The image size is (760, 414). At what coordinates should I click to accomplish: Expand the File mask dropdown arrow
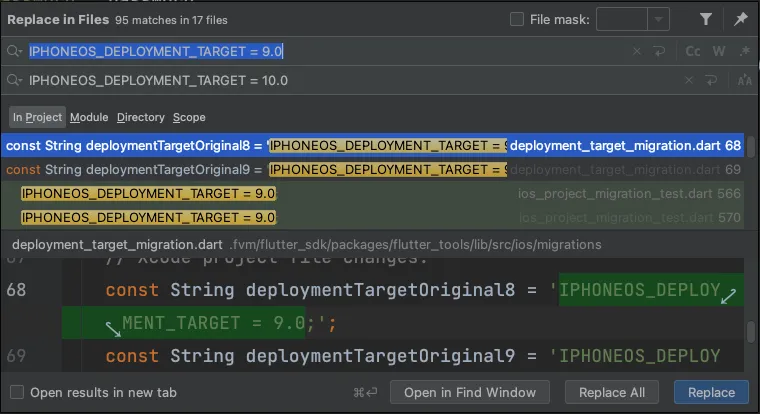pos(658,19)
